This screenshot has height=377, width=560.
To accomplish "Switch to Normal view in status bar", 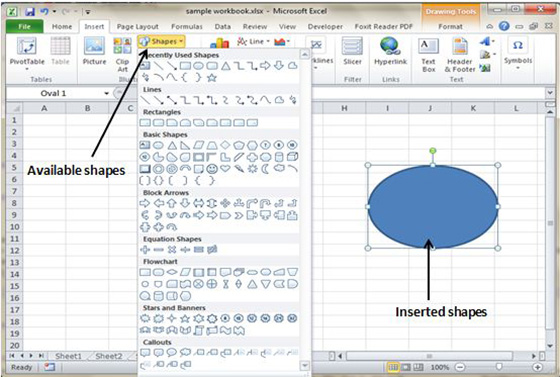I will pos(393,367).
